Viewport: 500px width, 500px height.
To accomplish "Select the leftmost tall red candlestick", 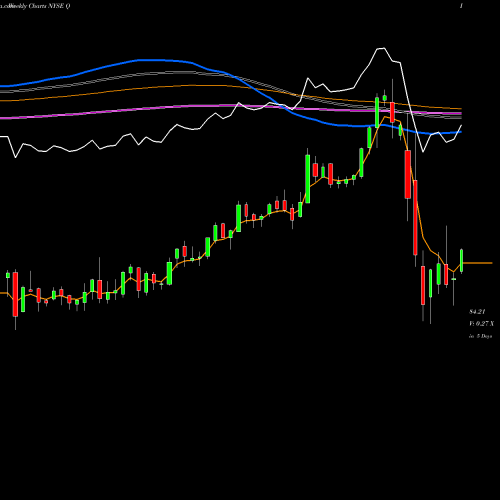I will tap(15, 294).
